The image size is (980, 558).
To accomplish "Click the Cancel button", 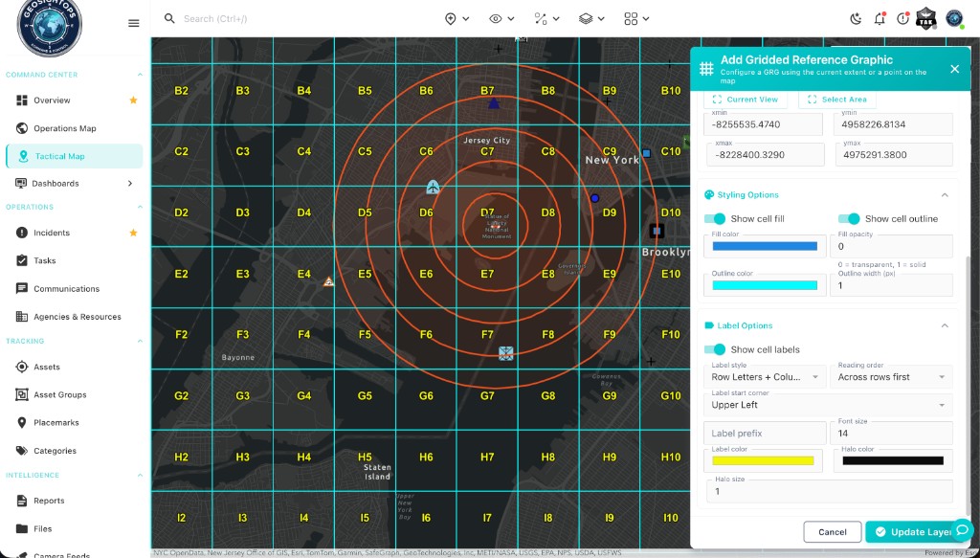I will (x=833, y=532).
